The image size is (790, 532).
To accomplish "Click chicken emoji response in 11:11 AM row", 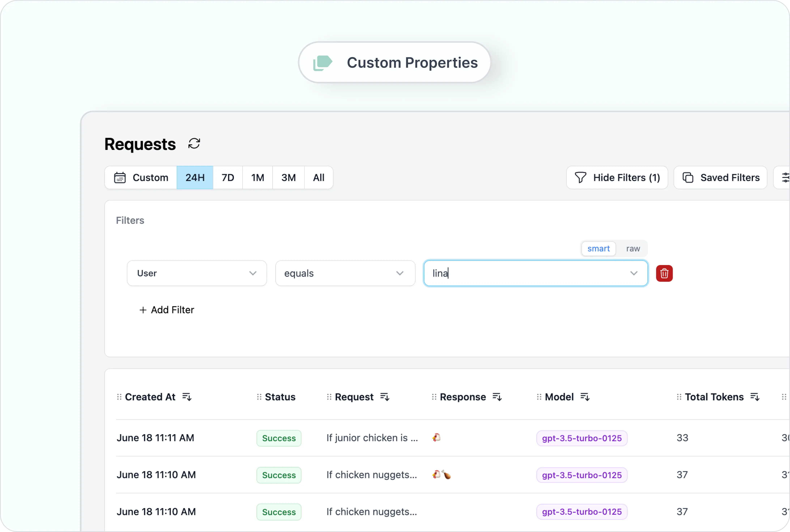I will [x=436, y=437].
